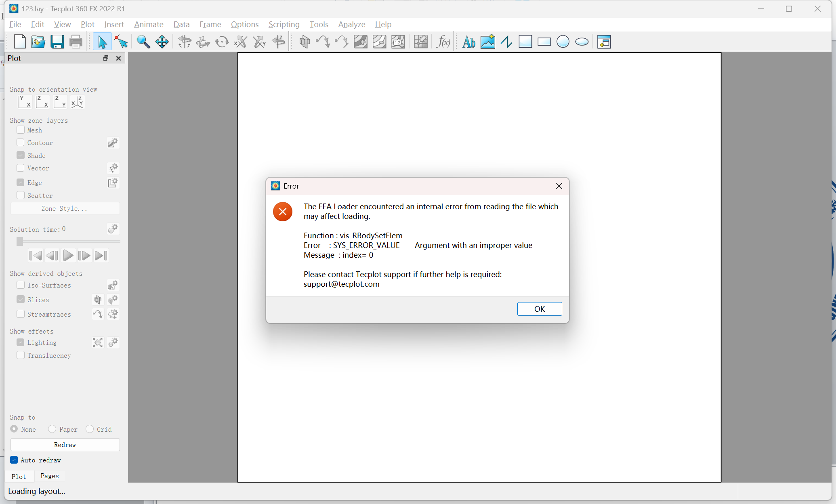
Task: Toggle the Mesh layer checkbox
Action: point(21,130)
